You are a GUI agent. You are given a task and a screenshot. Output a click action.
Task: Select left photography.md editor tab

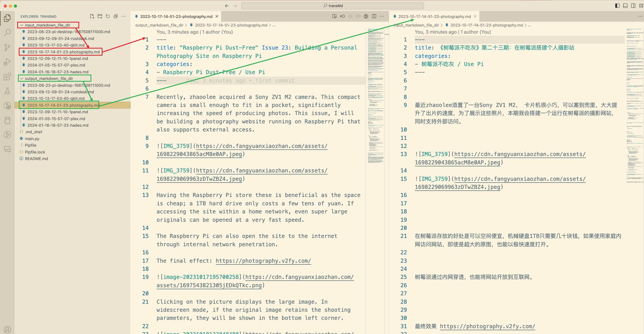(x=176, y=16)
